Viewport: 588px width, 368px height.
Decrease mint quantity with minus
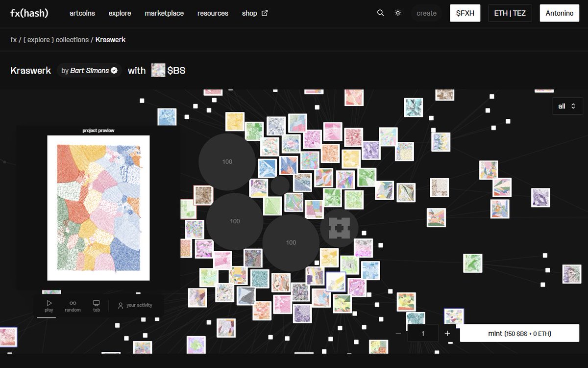tap(398, 333)
